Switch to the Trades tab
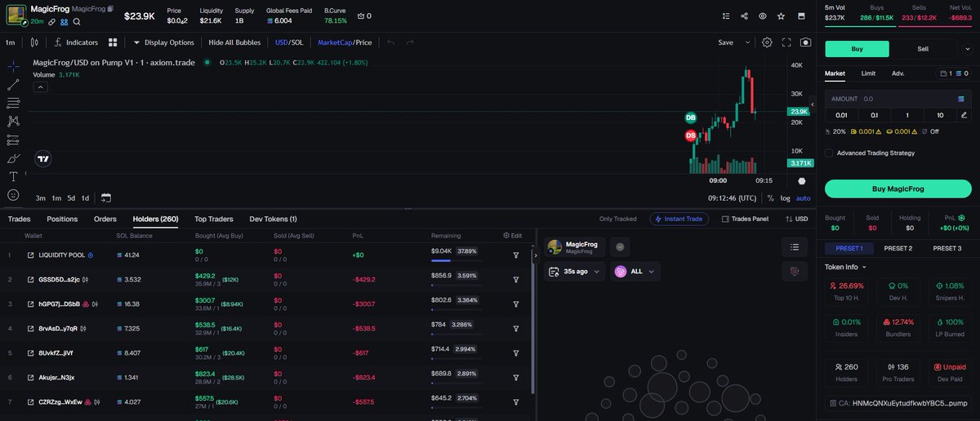This screenshot has width=980, height=421. pyautogui.click(x=20, y=219)
